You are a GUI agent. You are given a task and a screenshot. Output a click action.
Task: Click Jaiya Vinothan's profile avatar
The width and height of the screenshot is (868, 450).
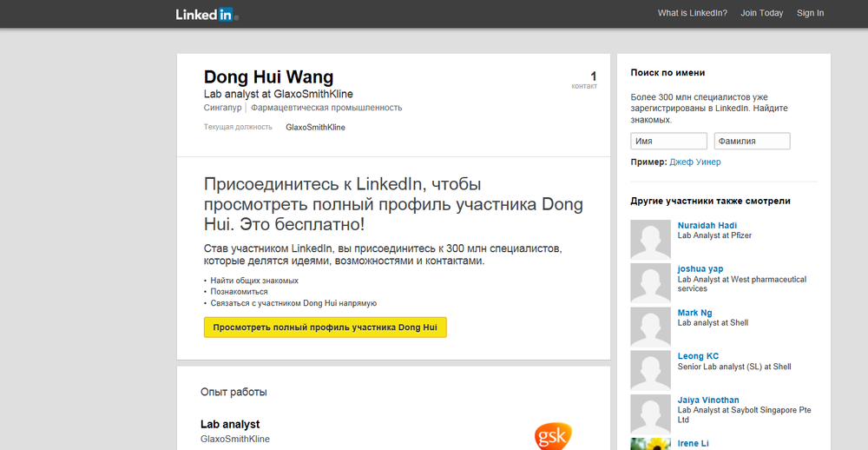[x=651, y=415]
